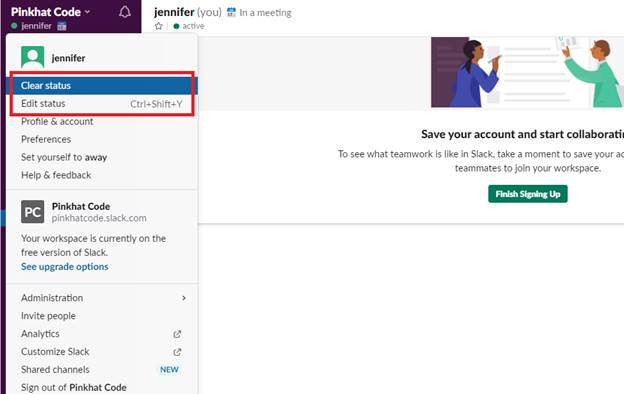Open Customize Slack external link icon
The image size is (624, 394).
pyautogui.click(x=177, y=352)
